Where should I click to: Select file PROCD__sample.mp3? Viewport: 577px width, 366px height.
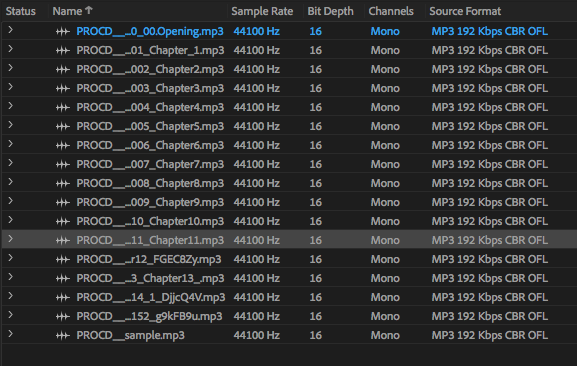[131, 336]
